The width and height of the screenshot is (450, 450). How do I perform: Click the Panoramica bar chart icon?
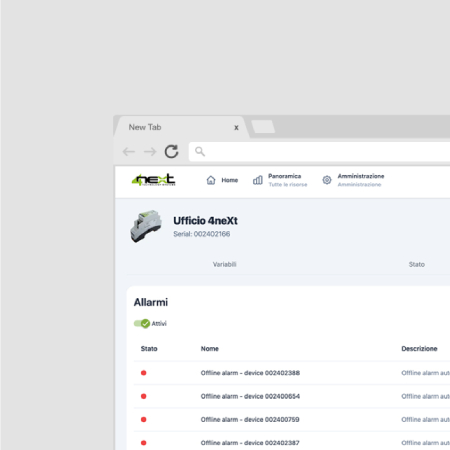(x=258, y=180)
